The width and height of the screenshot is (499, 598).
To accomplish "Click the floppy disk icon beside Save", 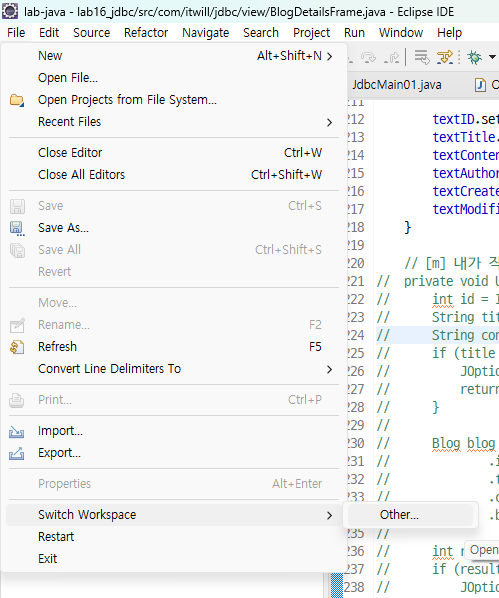I will click(x=17, y=206).
